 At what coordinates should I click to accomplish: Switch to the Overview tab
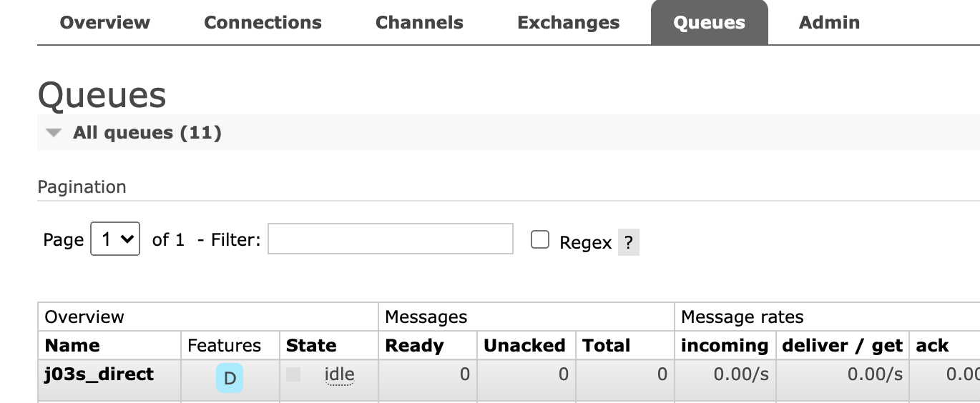tap(105, 22)
